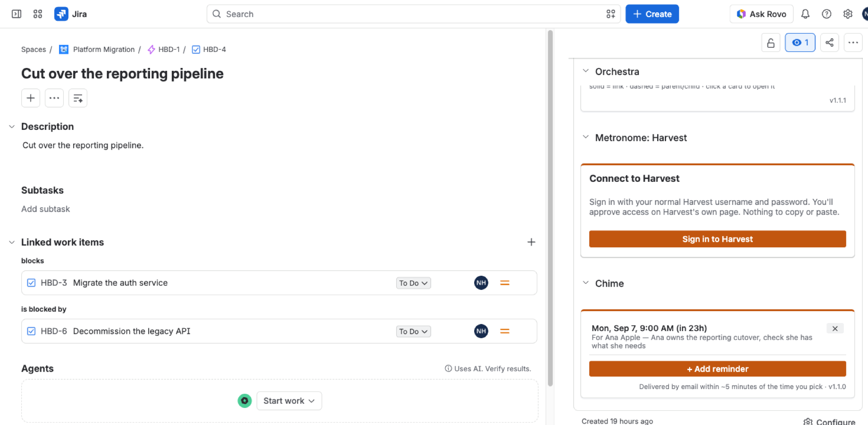
Task: Click NH assignee avatar on HBD-3
Action: click(x=481, y=283)
